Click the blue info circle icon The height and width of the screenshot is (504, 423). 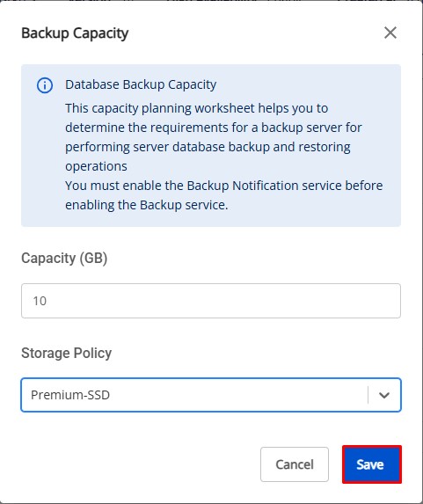[45, 85]
